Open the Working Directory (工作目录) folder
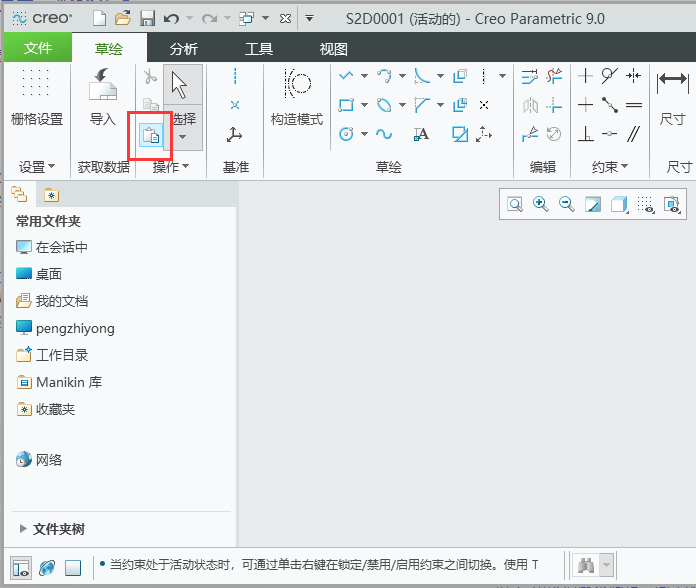This screenshot has width=696, height=588. (52, 355)
